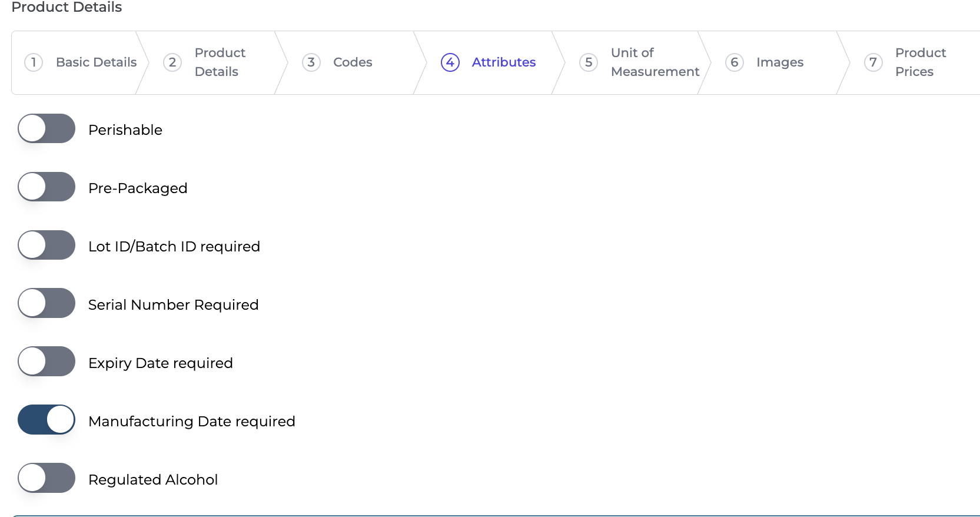
Task: Turn on the Pre-Packaged switch
Action: pos(46,187)
